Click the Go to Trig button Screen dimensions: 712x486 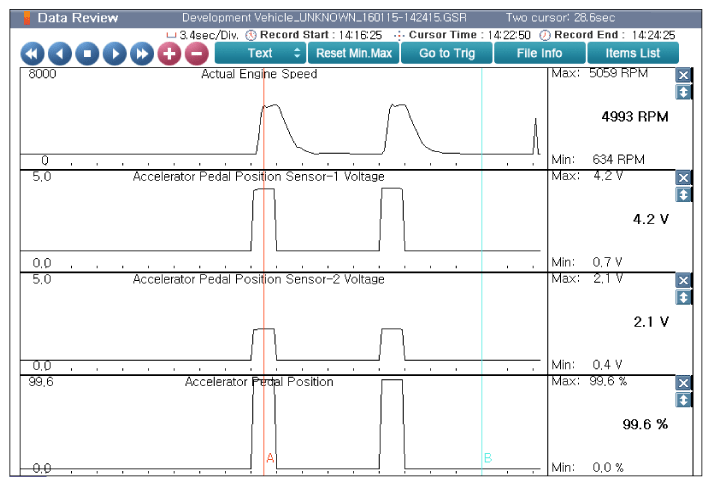pos(447,53)
